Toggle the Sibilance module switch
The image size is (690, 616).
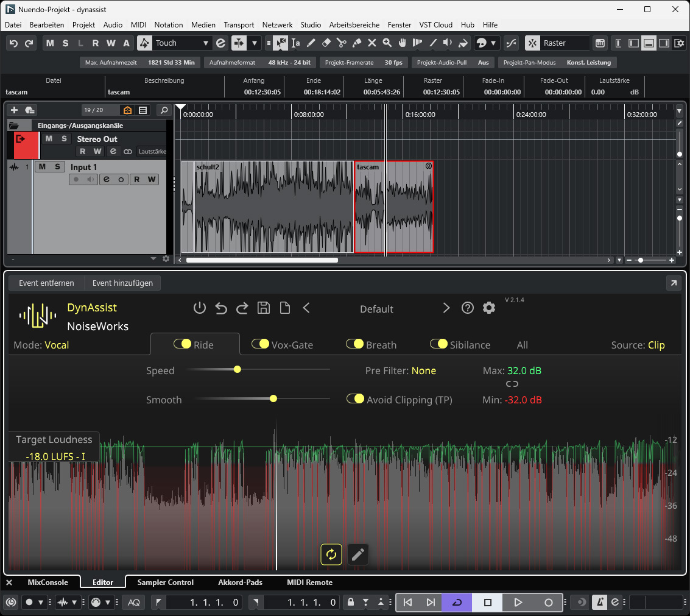coord(438,344)
